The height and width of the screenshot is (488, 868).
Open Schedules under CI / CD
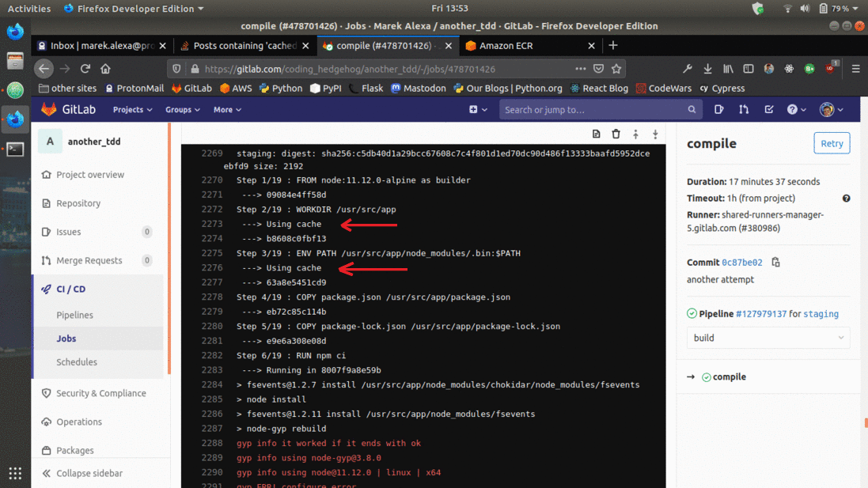(x=77, y=362)
